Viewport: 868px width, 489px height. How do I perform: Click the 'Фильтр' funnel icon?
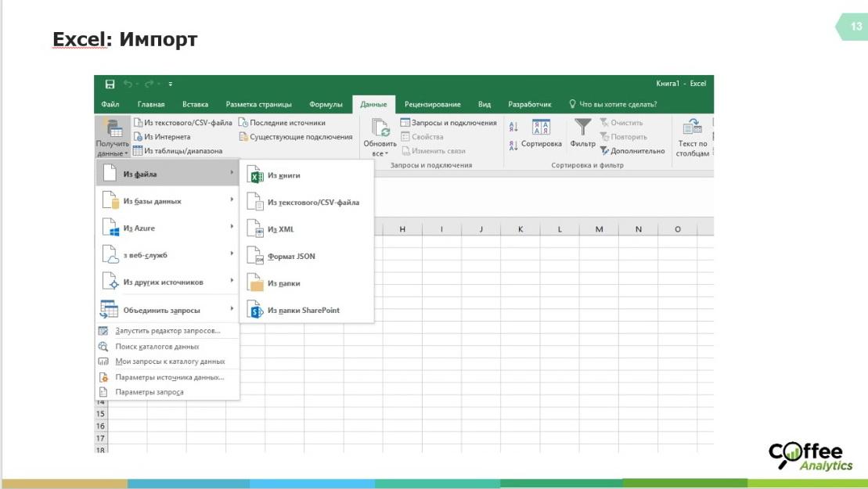click(583, 128)
